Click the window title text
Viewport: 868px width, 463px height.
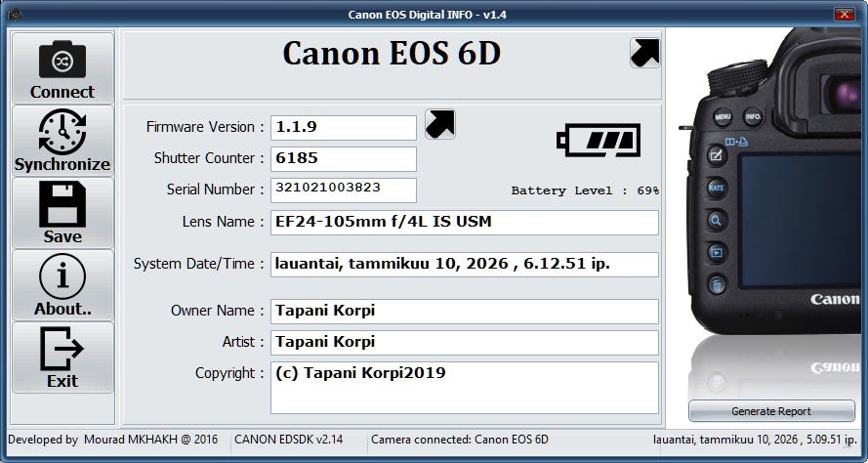[x=427, y=15]
